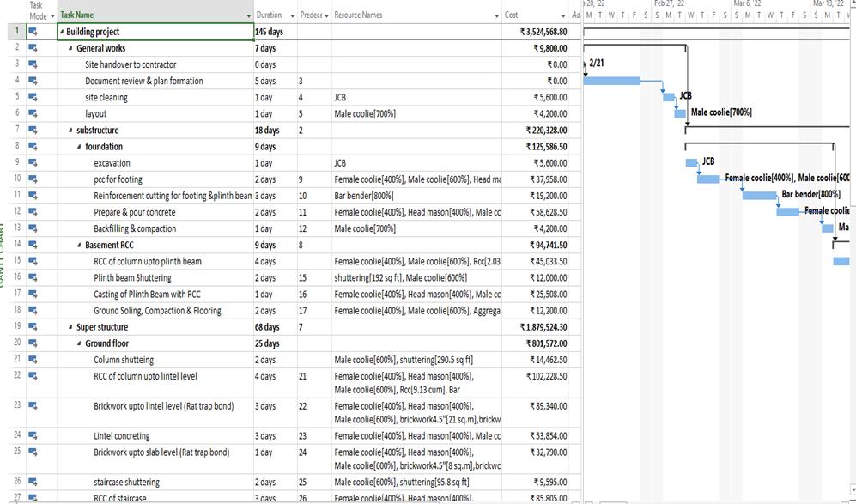856x504 pixels.
Task: Select task name Lintel concreting
Action: pyautogui.click(x=122, y=436)
